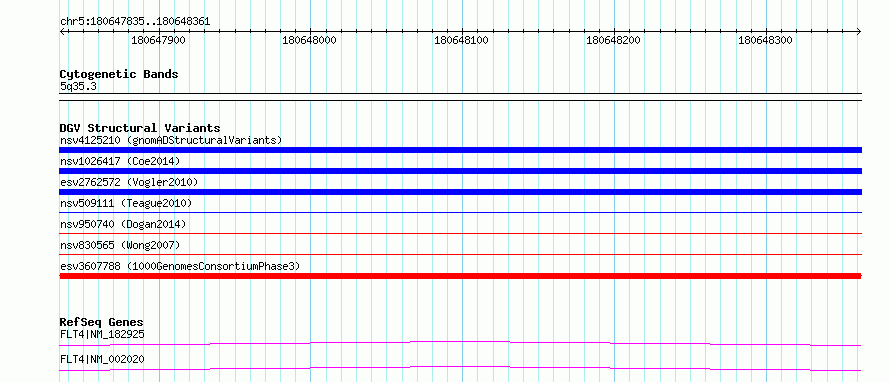This screenshot has height=382, width=890.
Task: Open variant nsv1026417 (Coe2014) label
Action: click(x=120, y=161)
